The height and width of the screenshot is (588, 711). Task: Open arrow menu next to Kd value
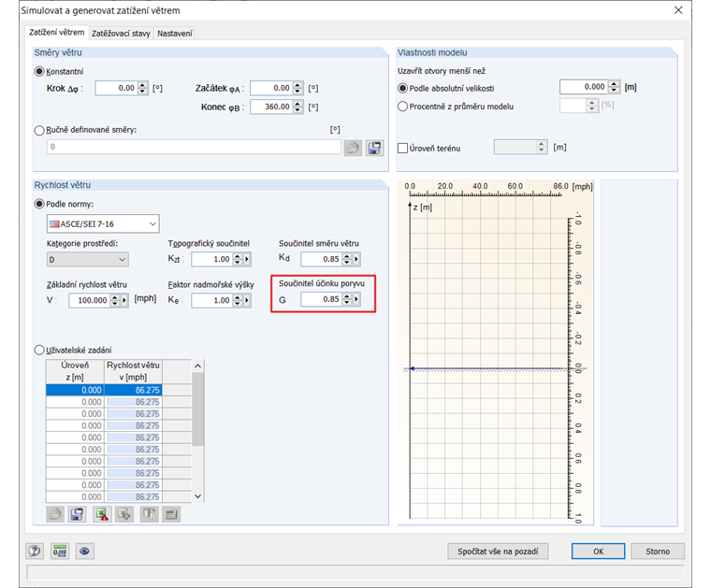356,259
